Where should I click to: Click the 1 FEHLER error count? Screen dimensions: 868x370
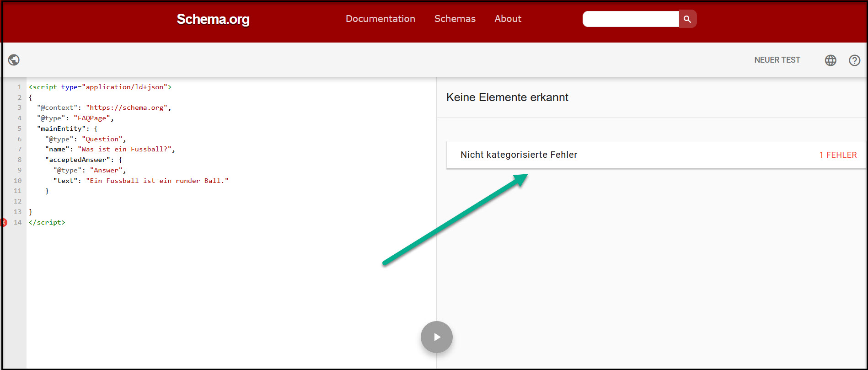coord(838,155)
